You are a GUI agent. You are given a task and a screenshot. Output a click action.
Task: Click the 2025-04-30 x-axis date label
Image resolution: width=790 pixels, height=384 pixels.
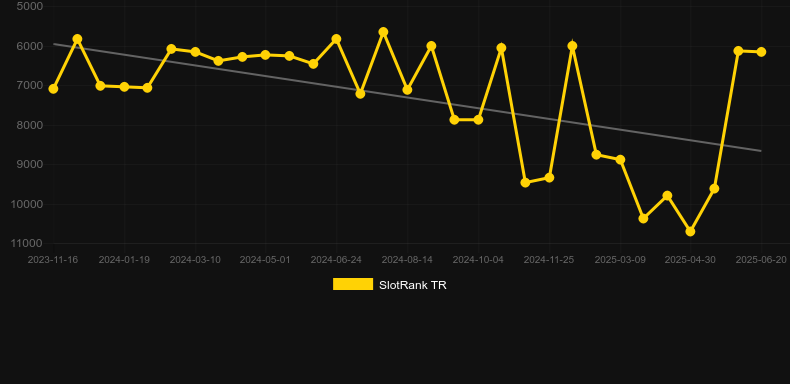[x=690, y=260]
